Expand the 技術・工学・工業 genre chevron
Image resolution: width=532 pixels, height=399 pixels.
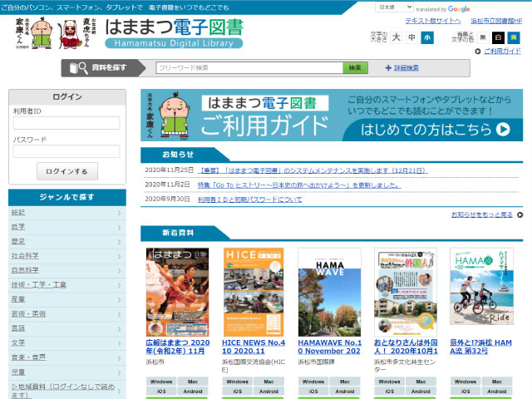coord(120,285)
